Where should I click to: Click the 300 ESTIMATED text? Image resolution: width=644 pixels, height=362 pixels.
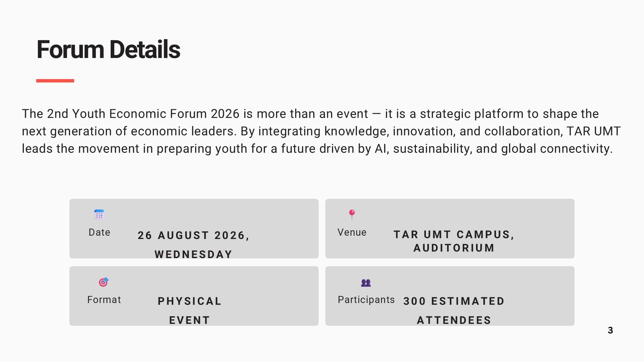click(454, 301)
